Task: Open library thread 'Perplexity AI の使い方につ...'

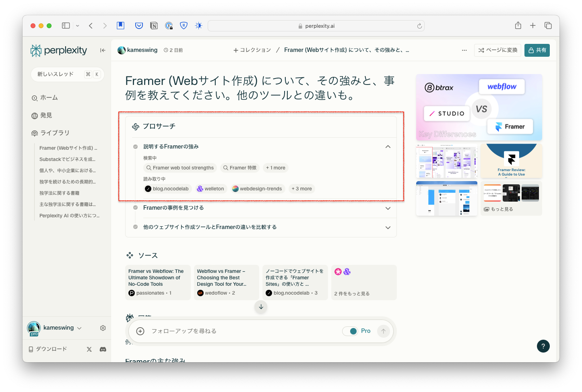Action: click(x=69, y=216)
